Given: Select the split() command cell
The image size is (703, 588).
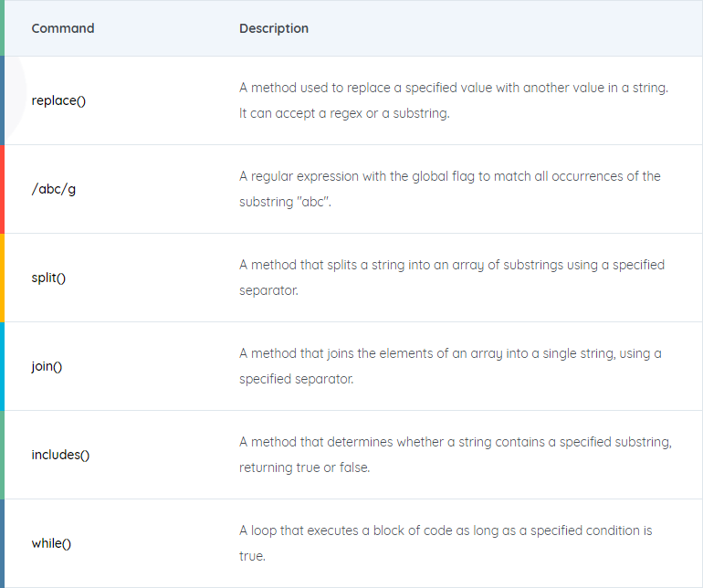Looking at the screenshot, I should point(48,278).
